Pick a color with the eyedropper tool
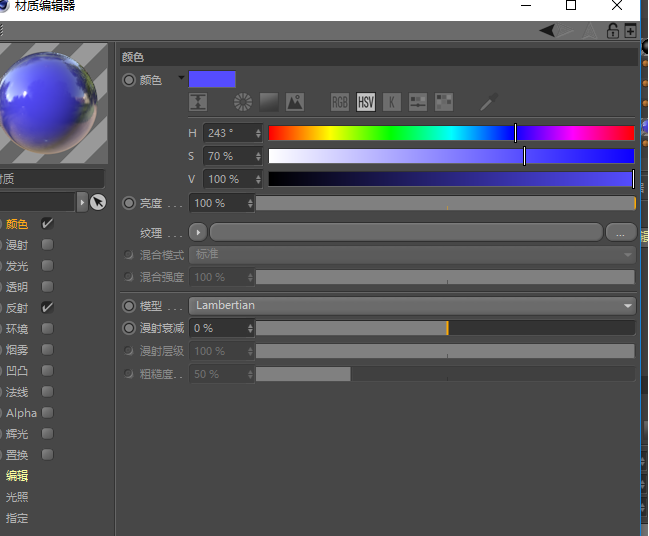The image size is (649, 536). [488, 102]
